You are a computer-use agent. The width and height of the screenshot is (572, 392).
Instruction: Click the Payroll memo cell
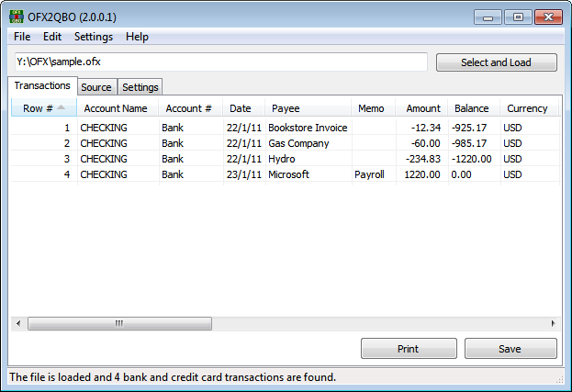coord(374,174)
